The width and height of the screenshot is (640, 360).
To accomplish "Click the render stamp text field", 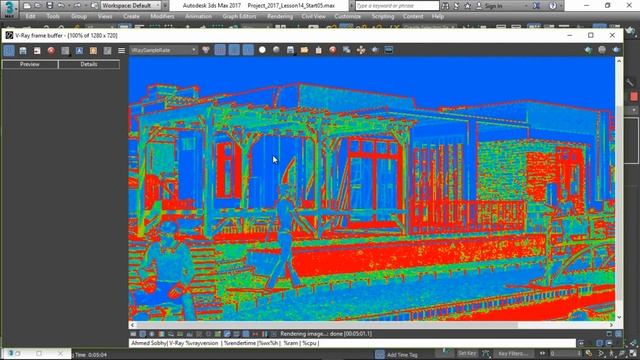I will tap(352, 343).
